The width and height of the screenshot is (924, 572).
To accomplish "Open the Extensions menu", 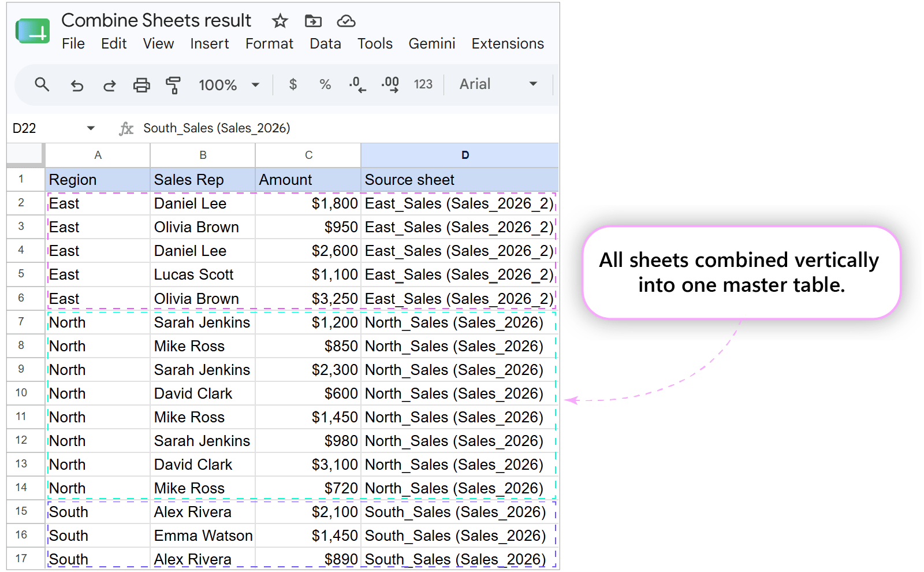I will (x=508, y=44).
